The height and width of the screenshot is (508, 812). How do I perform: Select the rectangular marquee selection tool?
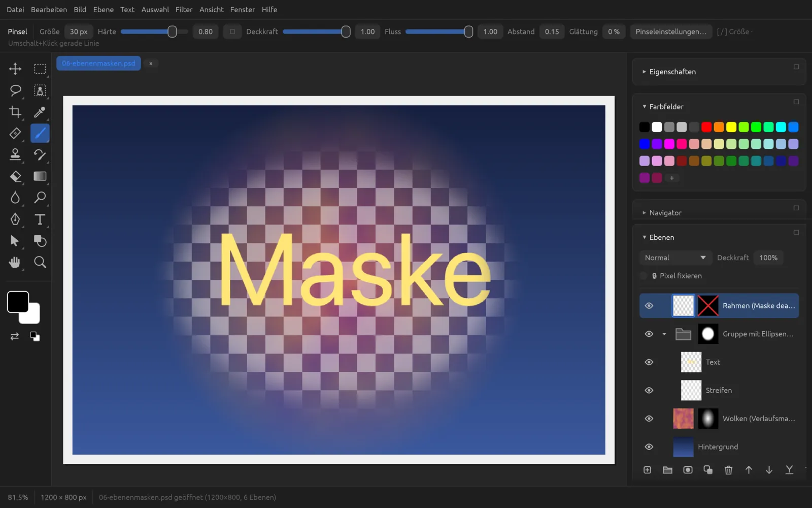[x=40, y=69]
